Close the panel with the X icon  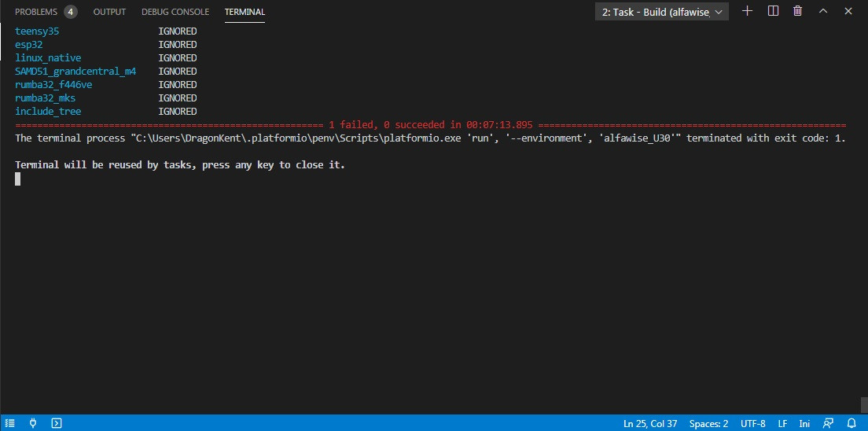click(848, 11)
